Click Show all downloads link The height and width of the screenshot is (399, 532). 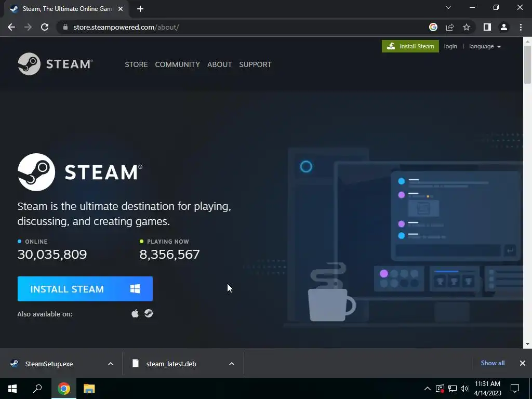493,363
